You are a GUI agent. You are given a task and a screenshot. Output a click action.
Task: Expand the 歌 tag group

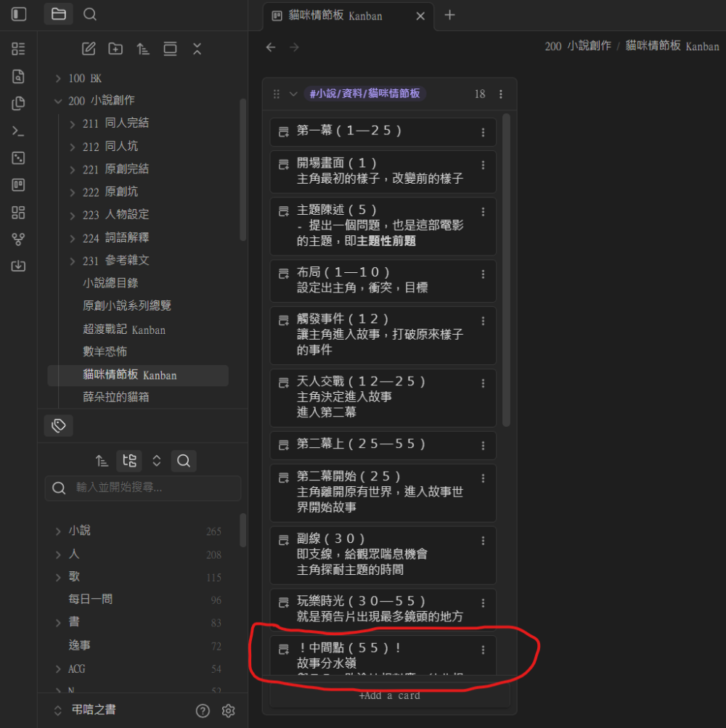click(x=58, y=577)
